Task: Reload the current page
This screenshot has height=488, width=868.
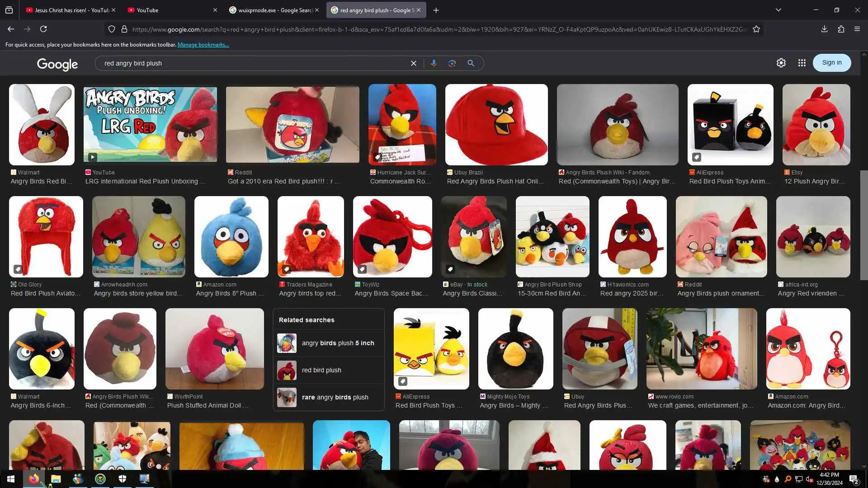Action: 43,29
